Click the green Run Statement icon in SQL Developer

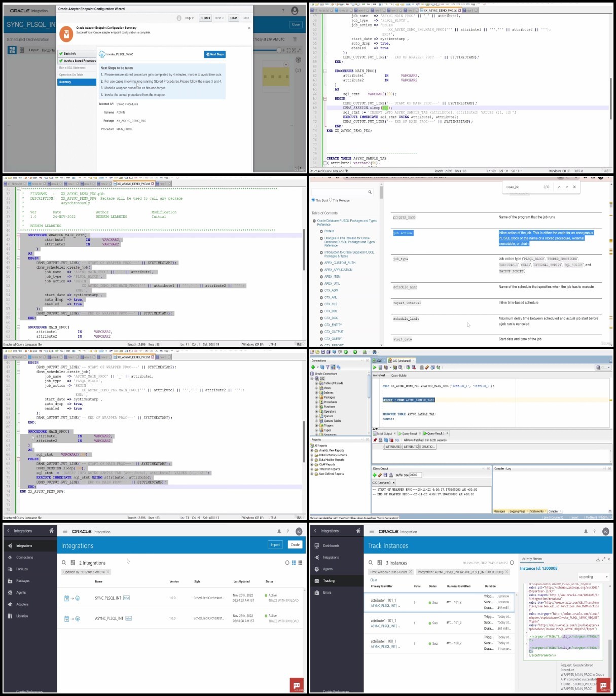tap(375, 368)
